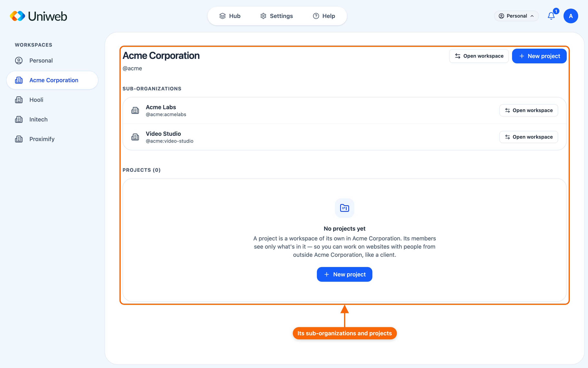Select the Initech workspace
The height and width of the screenshot is (368, 588).
[52, 120]
